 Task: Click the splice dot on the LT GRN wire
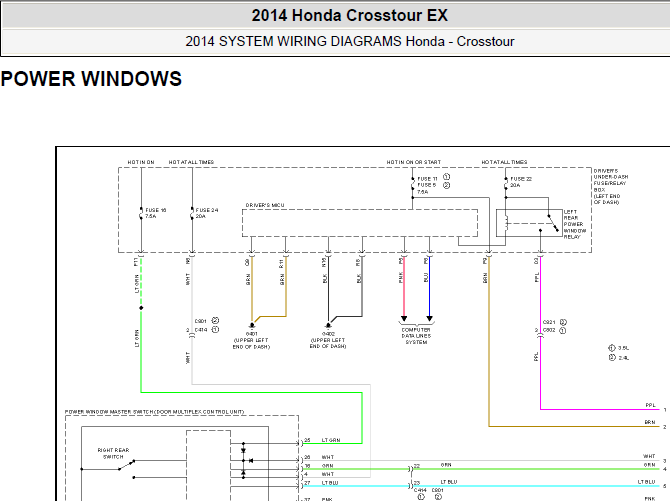click(x=141, y=308)
